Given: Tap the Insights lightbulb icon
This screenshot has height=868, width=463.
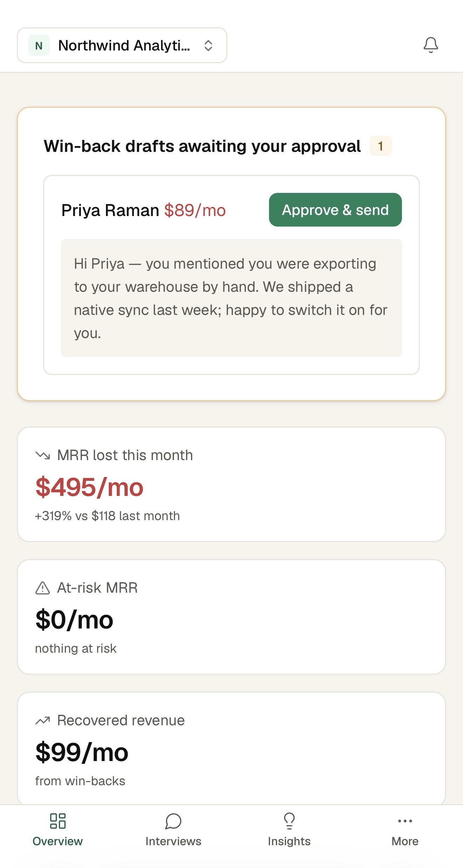Looking at the screenshot, I should click(x=289, y=821).
